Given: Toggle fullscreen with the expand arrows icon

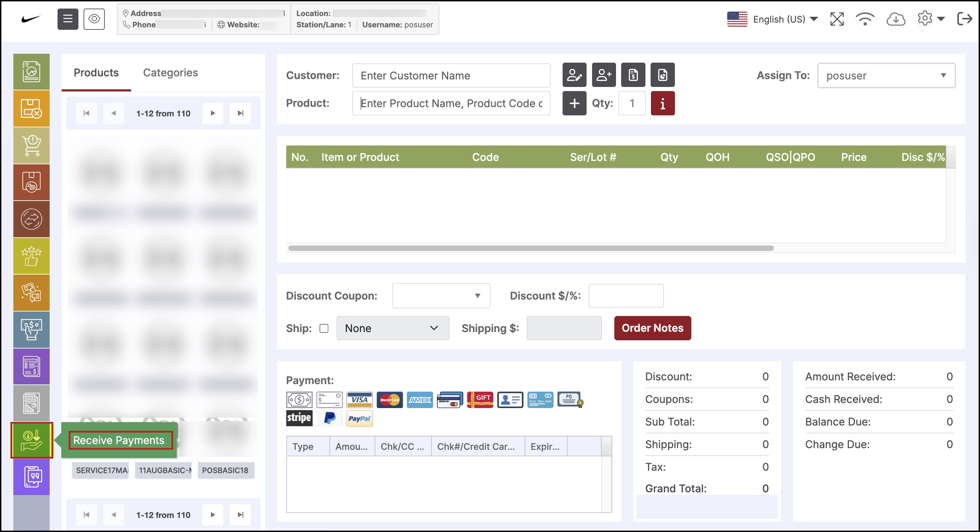Looking at the screenshot, I should point(837,18).
